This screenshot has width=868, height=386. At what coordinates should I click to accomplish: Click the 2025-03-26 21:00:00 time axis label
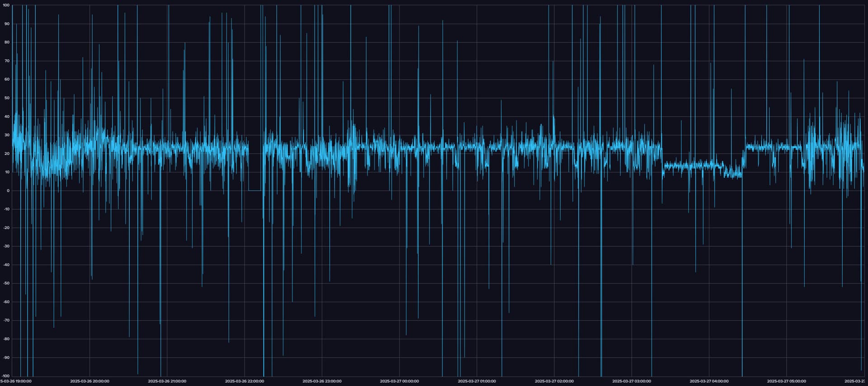[167, 381]
